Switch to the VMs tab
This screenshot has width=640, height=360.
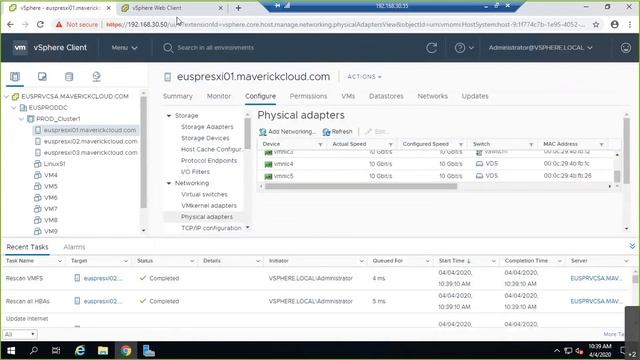tap(348, 96)
